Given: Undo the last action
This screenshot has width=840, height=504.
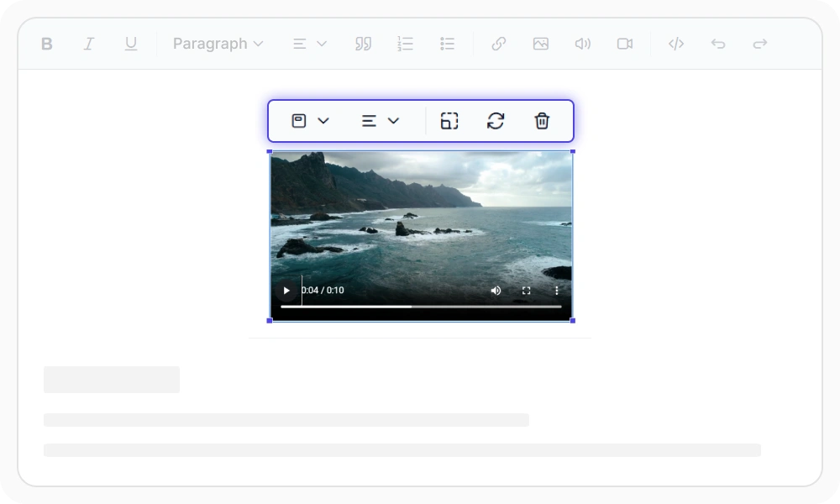Looking at the screenshot, I should [x=718, y=44].
